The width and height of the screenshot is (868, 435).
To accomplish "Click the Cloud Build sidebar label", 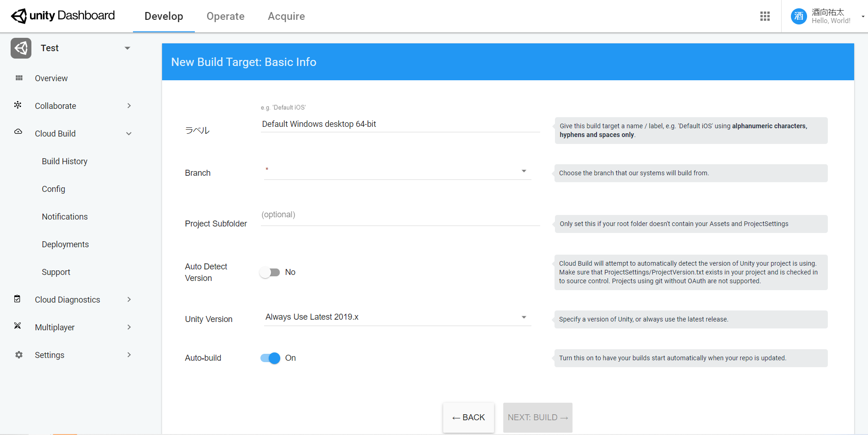I will [x=55, y=134].
